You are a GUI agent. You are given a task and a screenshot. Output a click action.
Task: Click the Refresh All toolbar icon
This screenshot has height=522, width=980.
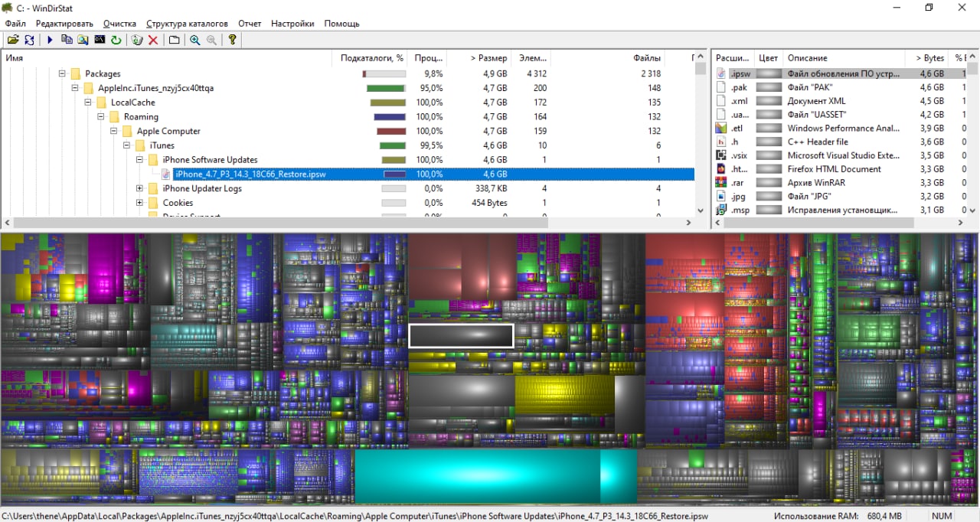tap(29, 40)
